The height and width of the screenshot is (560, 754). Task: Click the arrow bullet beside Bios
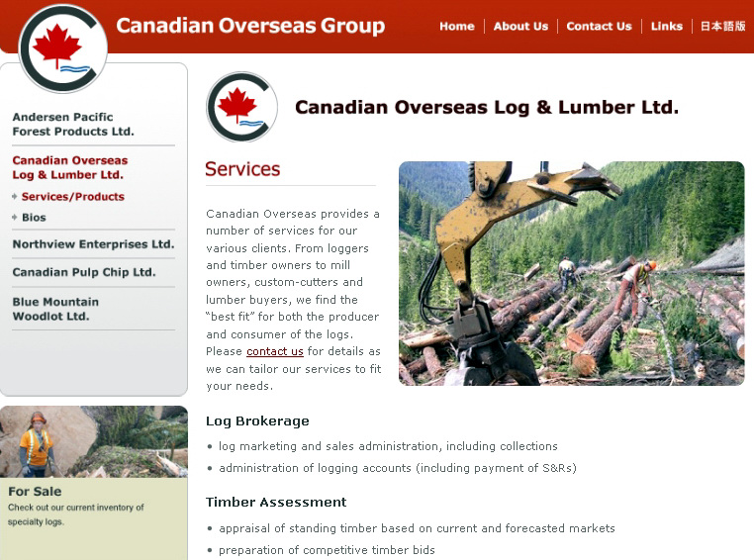(15, 218)
